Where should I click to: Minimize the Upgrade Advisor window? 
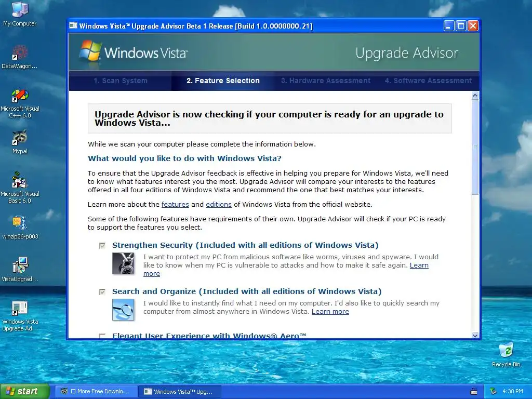pos(449,26)
